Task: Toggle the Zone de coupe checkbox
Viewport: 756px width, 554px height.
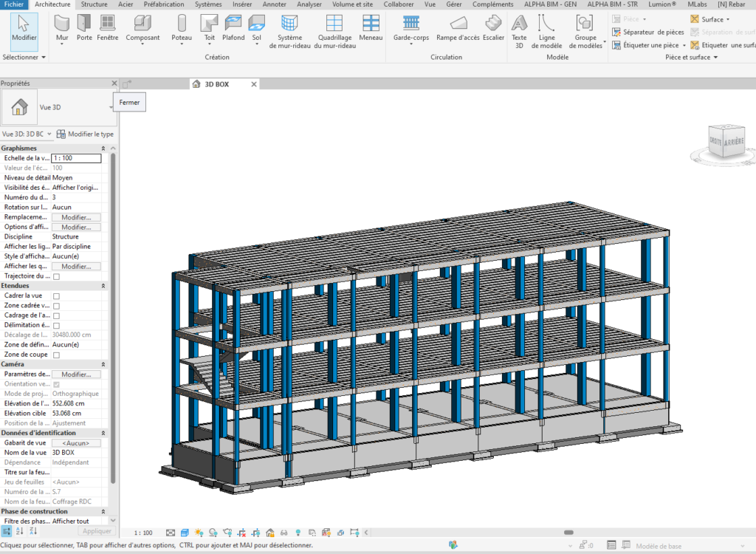Action: pos(56,355)
